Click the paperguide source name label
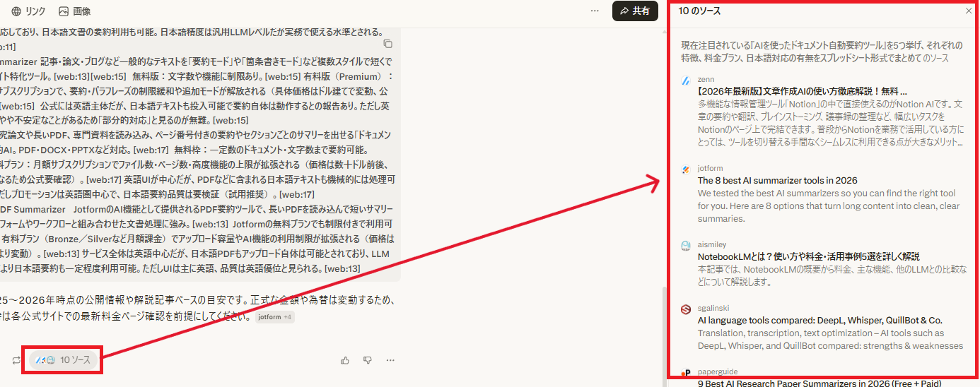Image resolution: width=980 pixels, height=387 pixels. point(716,372)
